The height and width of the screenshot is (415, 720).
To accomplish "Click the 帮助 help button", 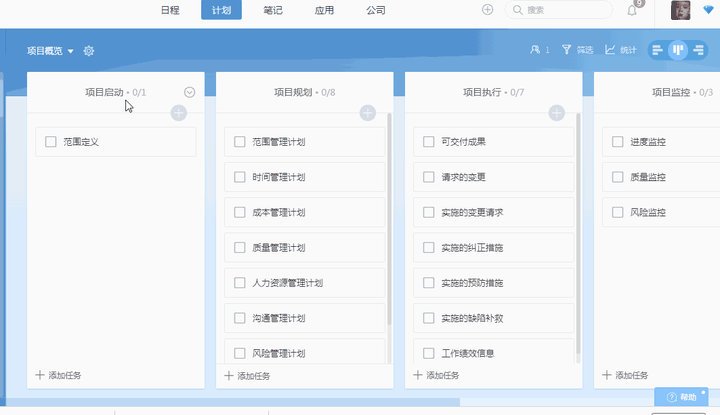I will pos(681,397).
